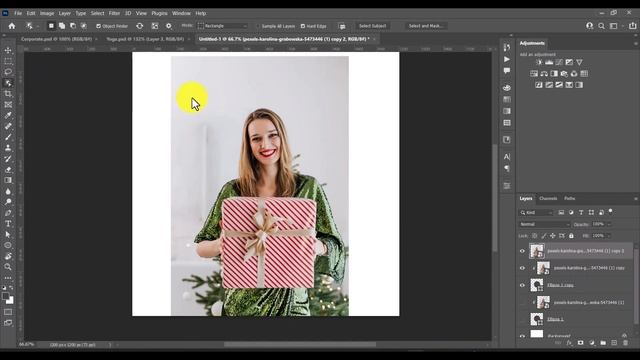This screenshot has height=360, width=640.
Task: Select the Clone Stamp tool
Action: click(8, 148)
